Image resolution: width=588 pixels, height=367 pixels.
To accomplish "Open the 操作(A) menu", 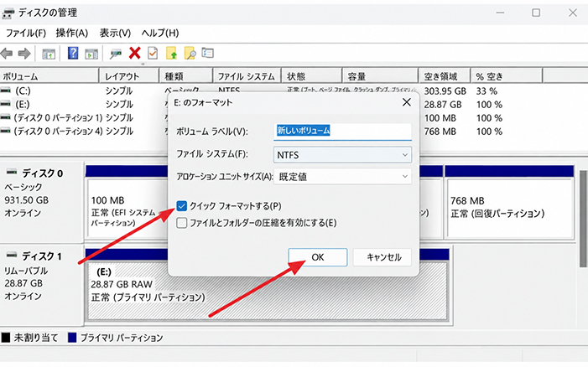I will coord(72,34).
